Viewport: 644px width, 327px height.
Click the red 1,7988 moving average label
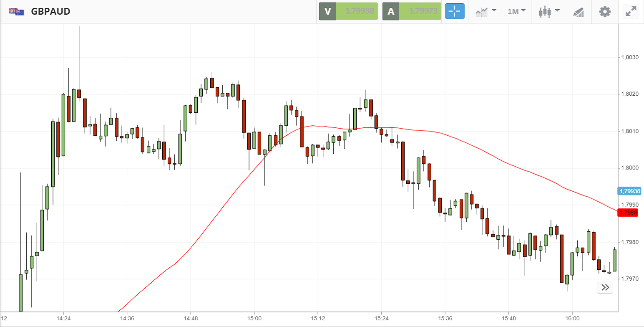(629, 213)
